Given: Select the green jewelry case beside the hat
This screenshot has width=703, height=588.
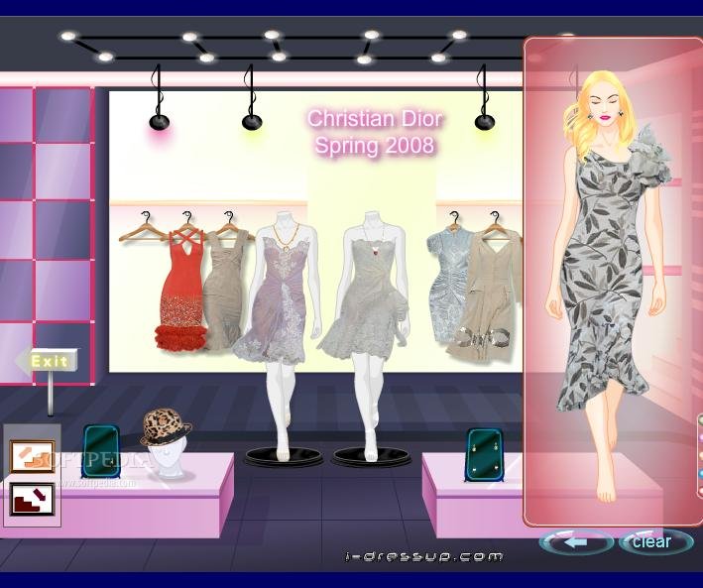Looking at the screenshot, I should point(101,451).
